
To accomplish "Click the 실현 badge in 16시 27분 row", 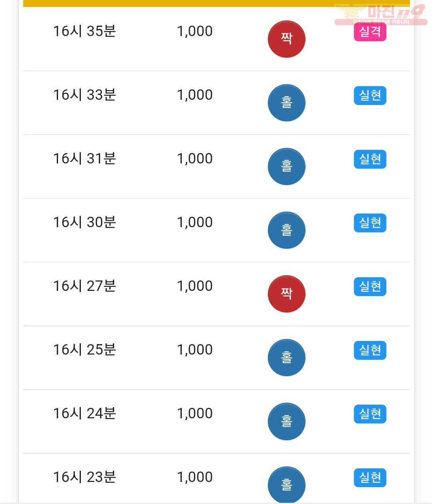I will (370, 286).
